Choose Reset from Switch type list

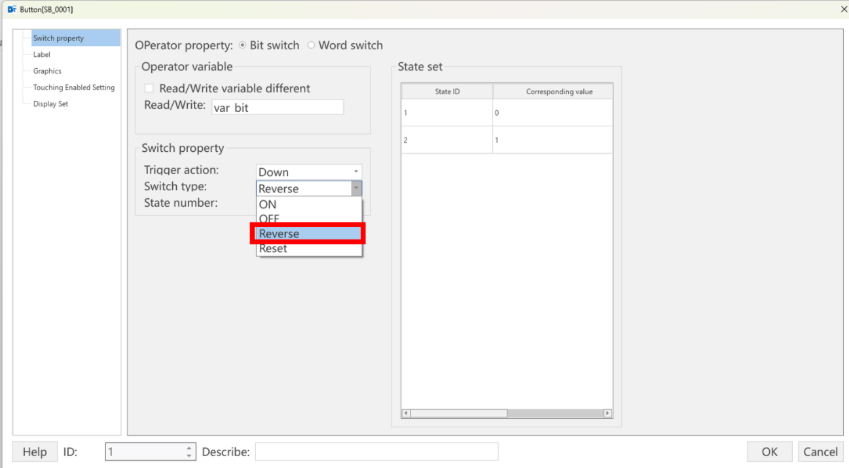tap(309, 249)
